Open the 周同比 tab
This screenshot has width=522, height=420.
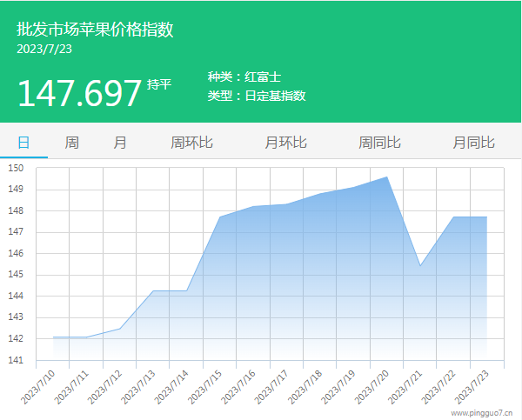pyautogui.click(x=379, y=143)
